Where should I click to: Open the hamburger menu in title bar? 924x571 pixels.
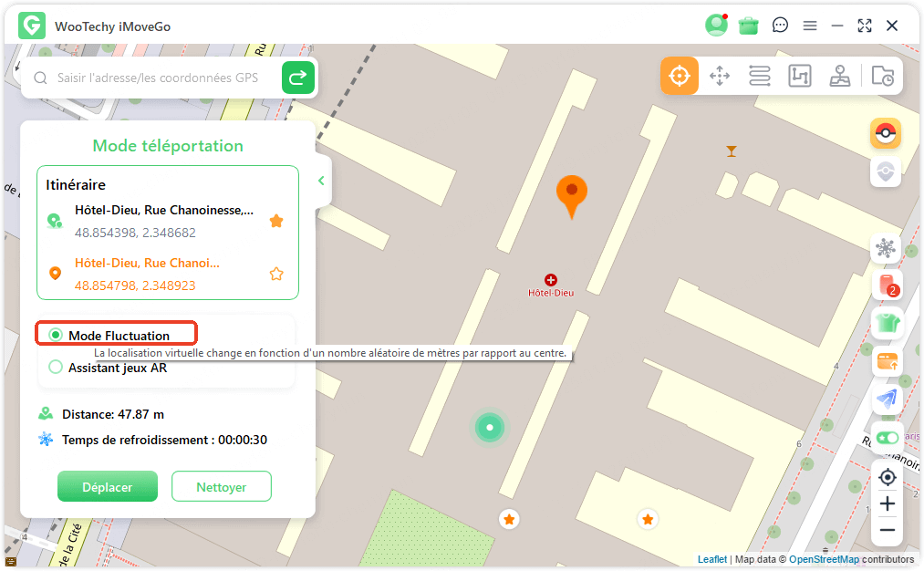(810, 26)
